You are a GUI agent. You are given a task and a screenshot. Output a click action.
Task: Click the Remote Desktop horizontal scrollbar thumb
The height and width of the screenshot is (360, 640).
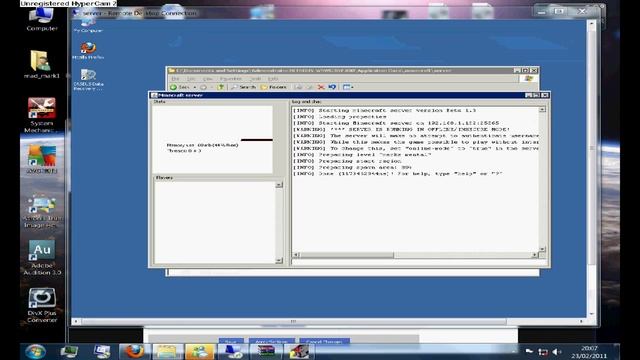[293, 322]
